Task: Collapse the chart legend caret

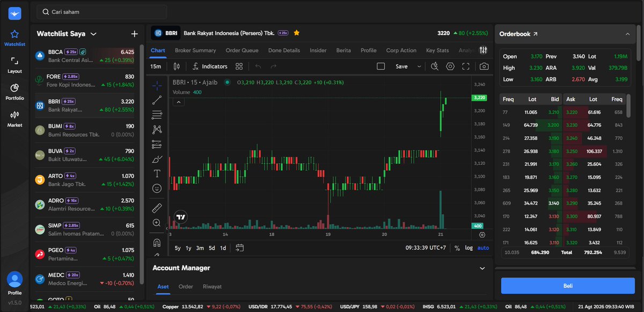Action: coord(179,102)
